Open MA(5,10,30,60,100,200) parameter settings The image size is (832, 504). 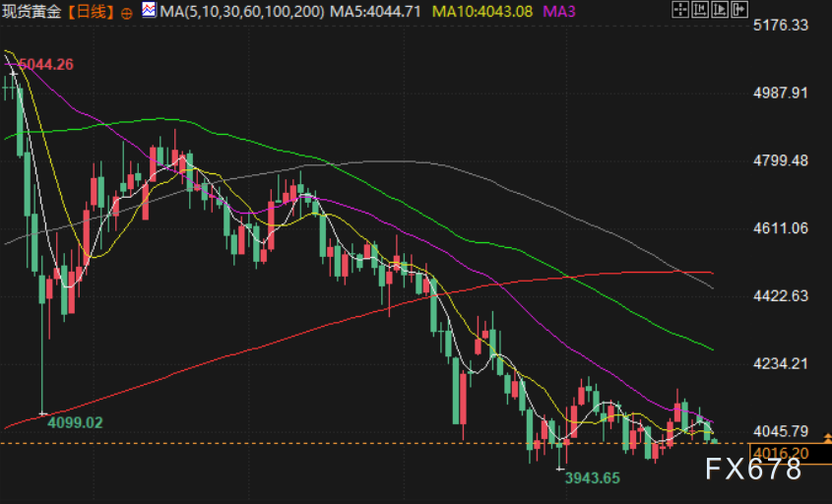click(x=242, y=12)
